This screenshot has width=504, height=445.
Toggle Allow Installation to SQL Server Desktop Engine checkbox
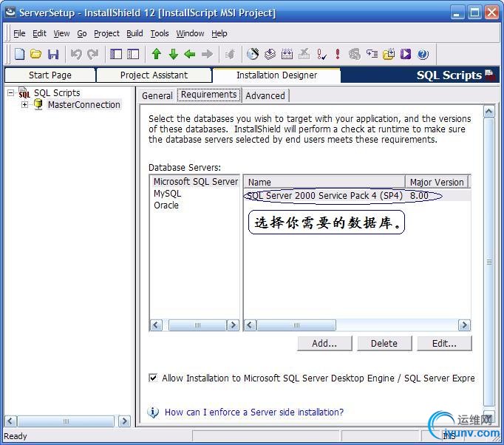click(153, 378)
